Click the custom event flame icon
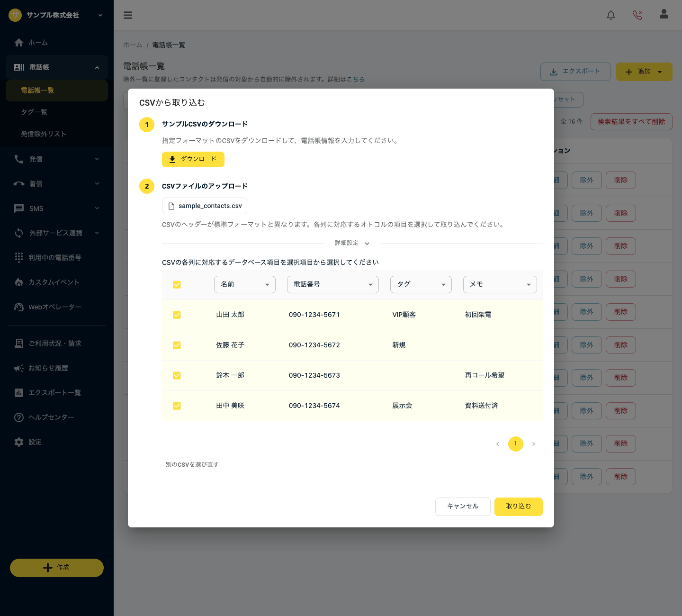The width and height of the screenshot is (682, 616). [x=19, y=282]
